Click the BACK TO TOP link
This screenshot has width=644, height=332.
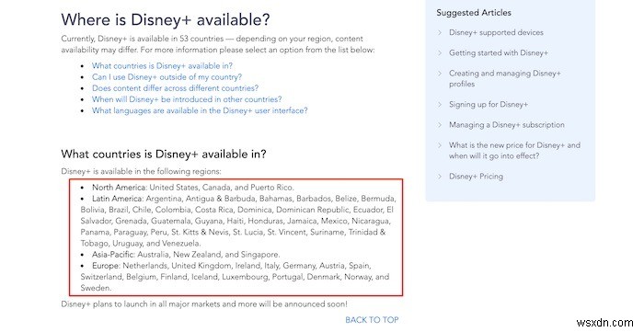pyautogui.click(x=372, y=320)
